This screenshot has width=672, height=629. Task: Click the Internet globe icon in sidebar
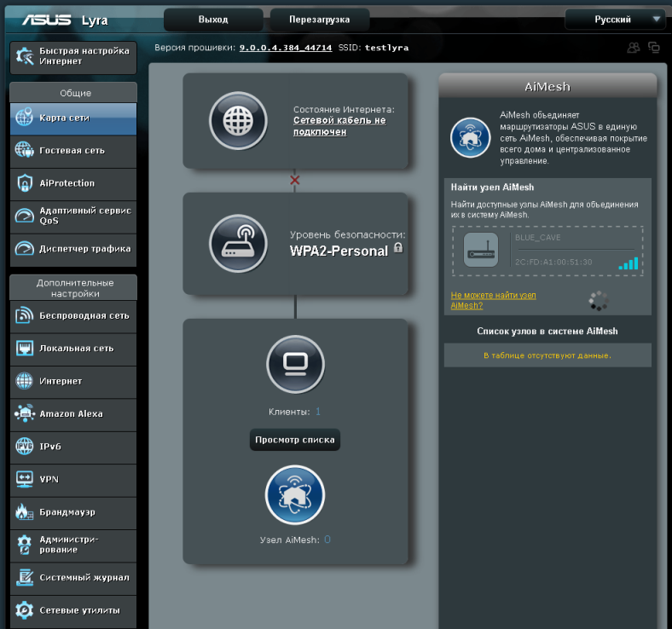tap(24, 381)
